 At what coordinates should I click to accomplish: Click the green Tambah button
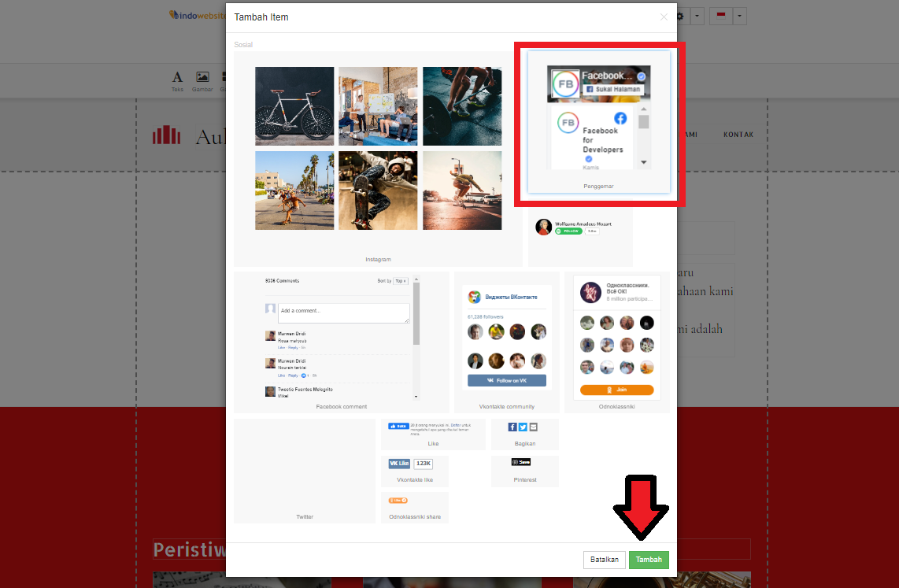(649, 560)
